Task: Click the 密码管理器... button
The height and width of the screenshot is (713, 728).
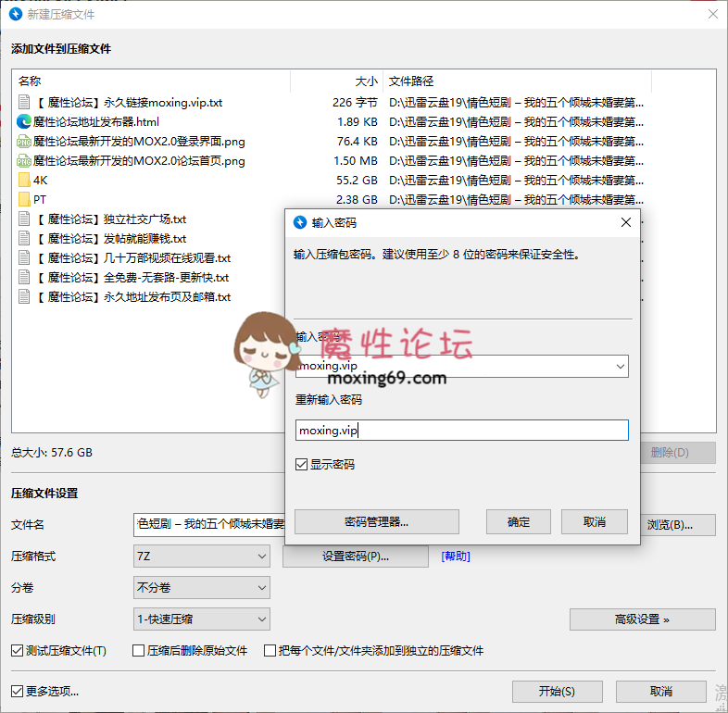Action: pyautogui.click(x=377, y=521)
